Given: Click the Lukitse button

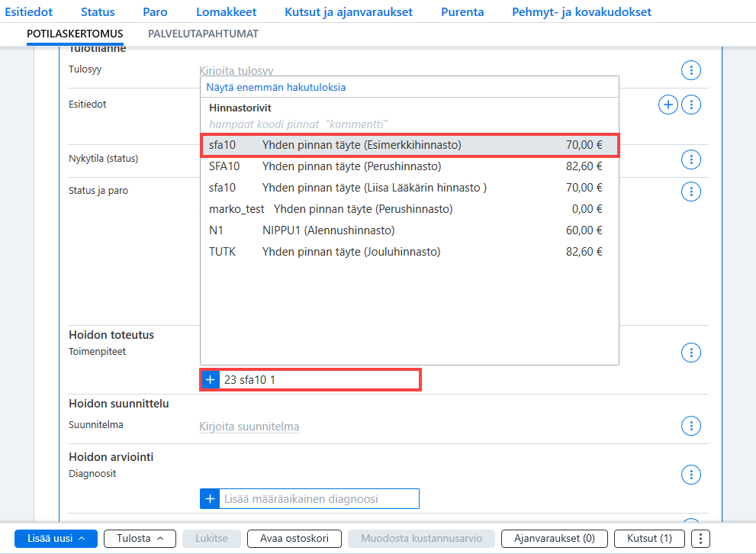Looking at the screenshot, I should pyautogui.click(x=211, y=539).
